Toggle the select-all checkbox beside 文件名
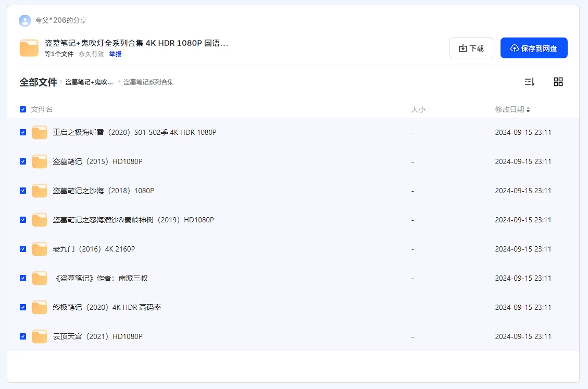This screenshot has height=389, width=588. coord(23,109)
